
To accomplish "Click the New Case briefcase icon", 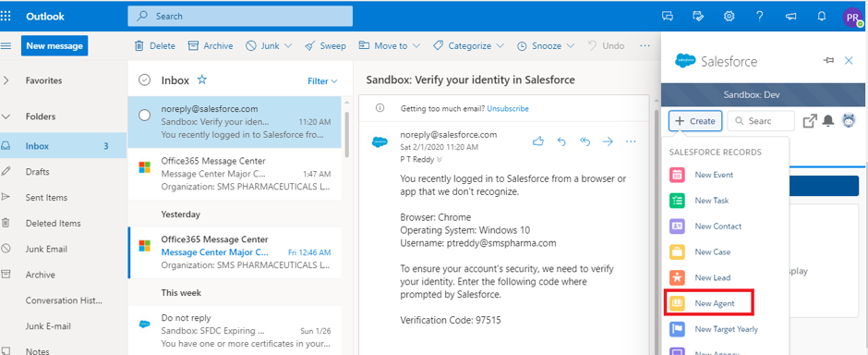I will [677, 252].
